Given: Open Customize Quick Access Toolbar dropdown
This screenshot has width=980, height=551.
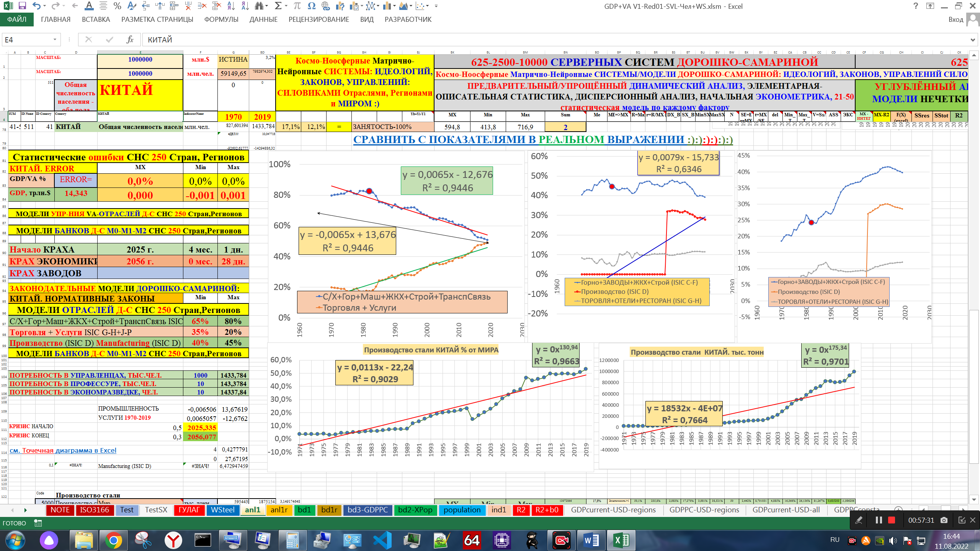Looking at the screenshot, I should click(x=436, y=6).
